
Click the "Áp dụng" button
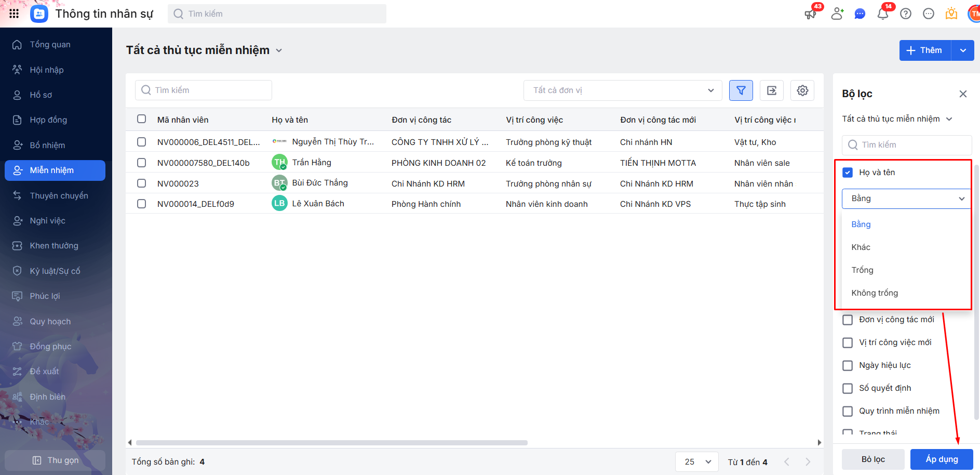point(941,459)
